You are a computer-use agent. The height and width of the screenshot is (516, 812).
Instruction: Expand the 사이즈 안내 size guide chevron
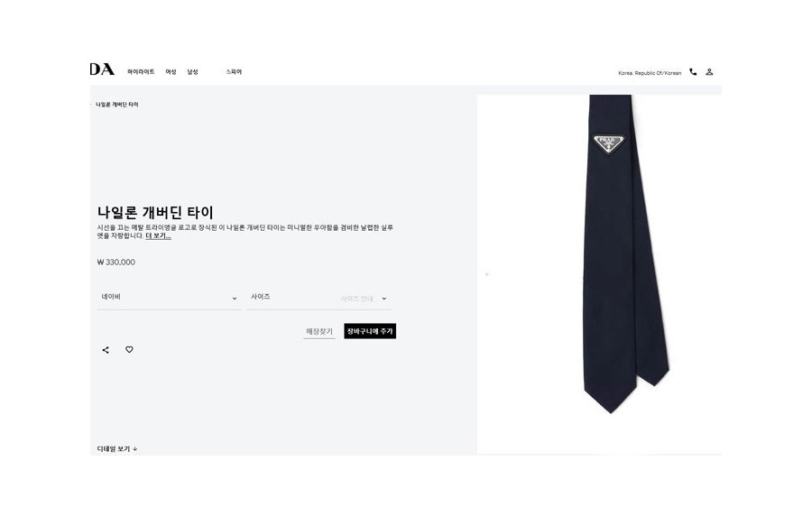tap(384, 299)
